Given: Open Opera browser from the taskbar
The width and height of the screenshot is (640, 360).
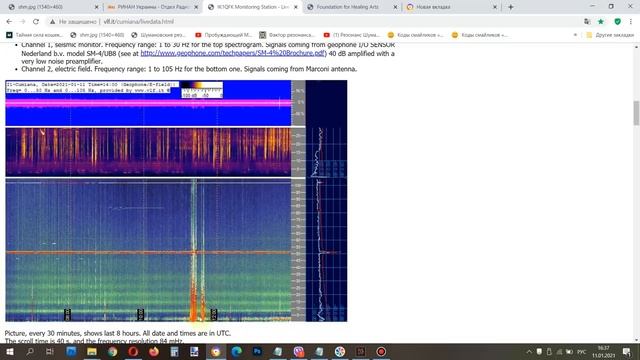Looking at the screenshot, I should (133, 351).
